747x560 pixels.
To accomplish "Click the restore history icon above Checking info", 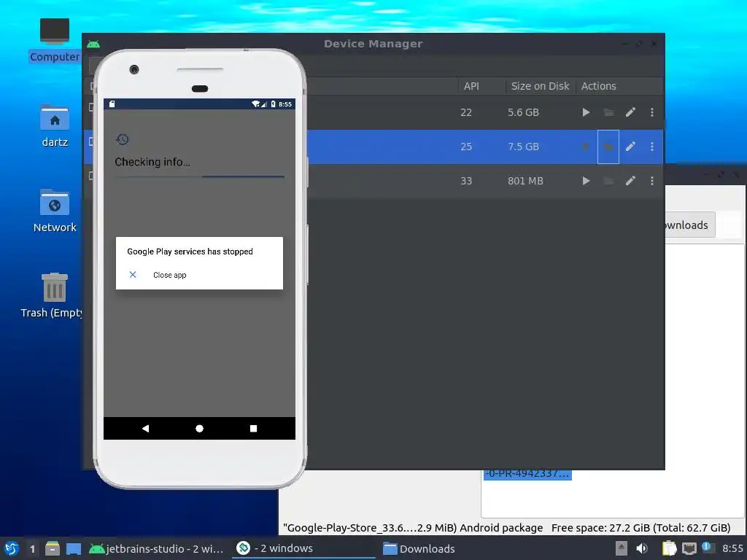I will click(x=123, y=139).
